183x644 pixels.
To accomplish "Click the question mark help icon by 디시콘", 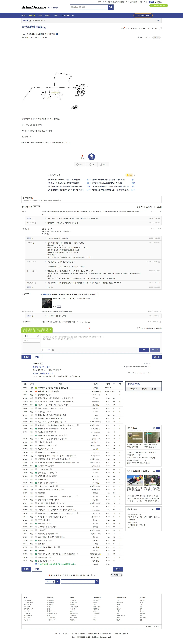I will click(x=53, y=350).
